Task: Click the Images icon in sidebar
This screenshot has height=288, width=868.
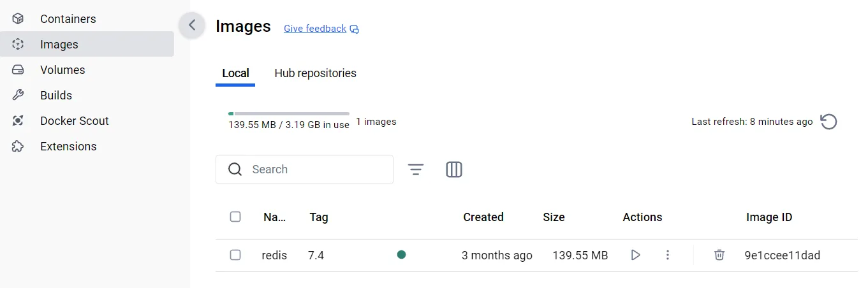Action: [18, 45]
